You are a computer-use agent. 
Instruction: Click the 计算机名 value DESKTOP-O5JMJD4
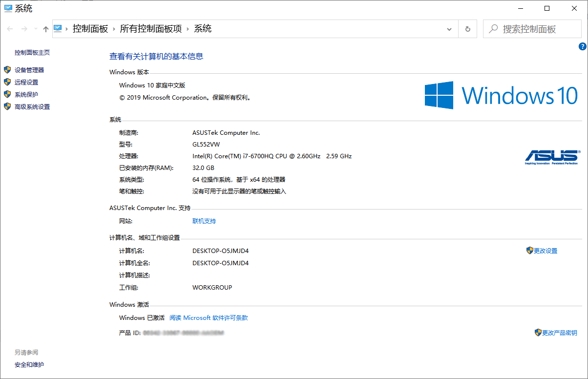tap(221, 251)
